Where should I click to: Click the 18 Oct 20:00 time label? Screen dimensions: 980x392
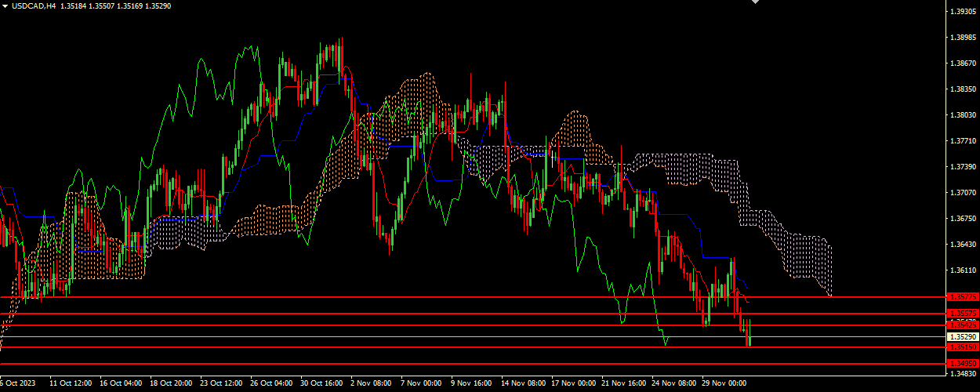tap(171, 385)
